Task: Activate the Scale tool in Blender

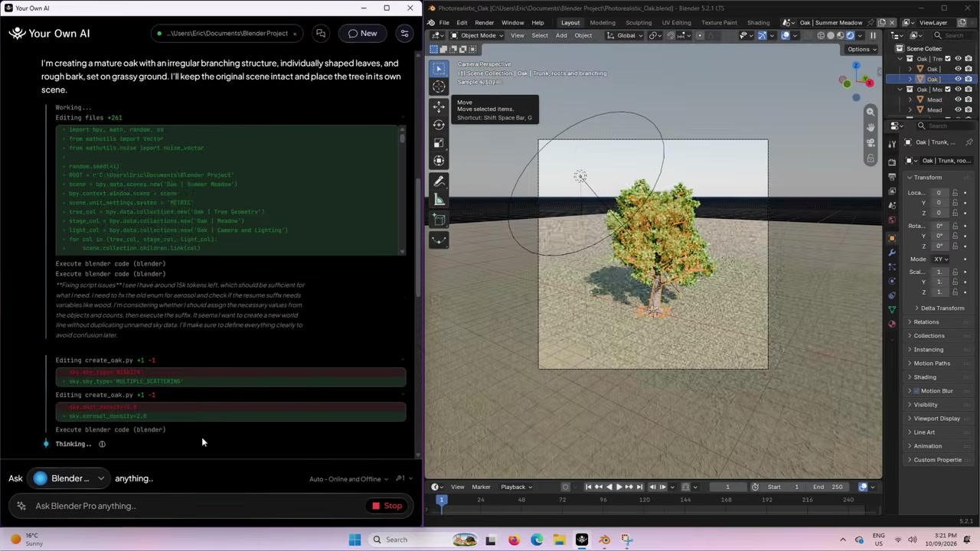Action: click(439, 143)
